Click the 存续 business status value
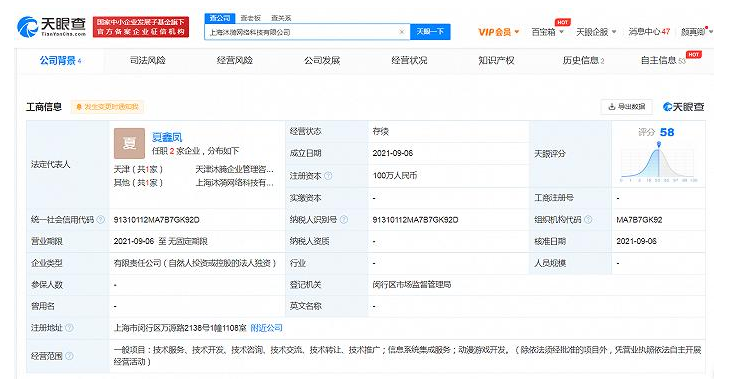 coord(380,132)
